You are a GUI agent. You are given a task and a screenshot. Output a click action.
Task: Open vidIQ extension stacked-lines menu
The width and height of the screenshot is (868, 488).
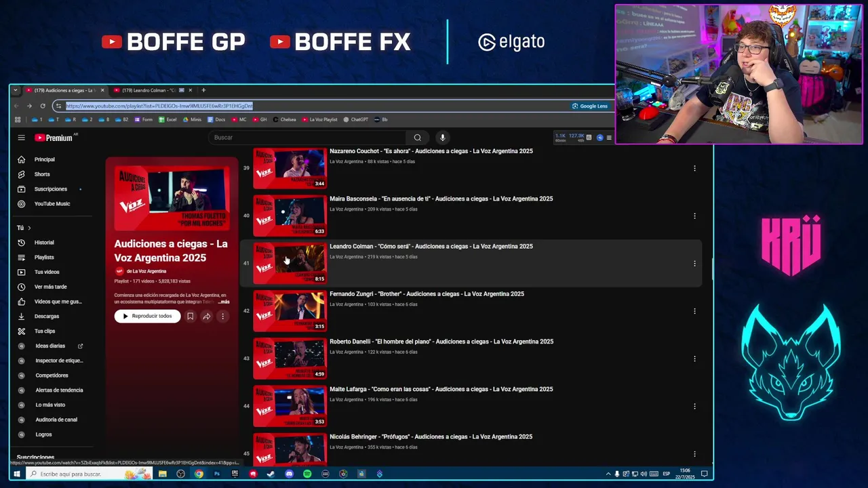(609, 138)
